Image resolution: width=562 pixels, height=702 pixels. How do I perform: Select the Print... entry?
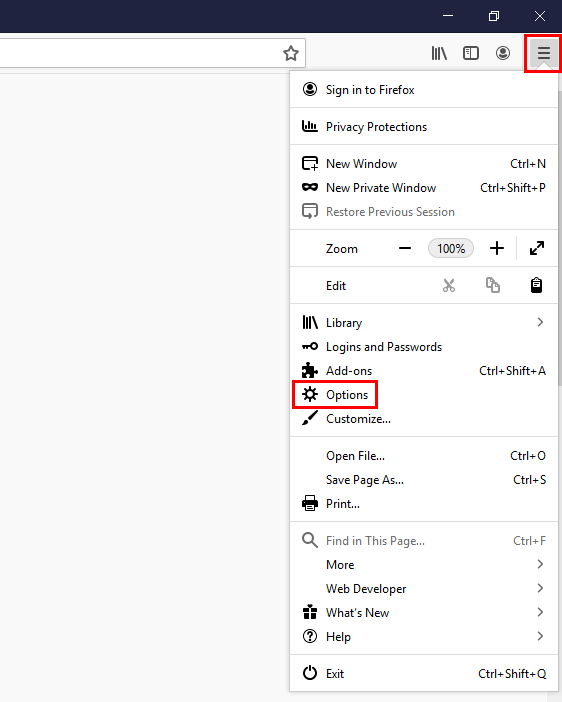coord(424,503)
